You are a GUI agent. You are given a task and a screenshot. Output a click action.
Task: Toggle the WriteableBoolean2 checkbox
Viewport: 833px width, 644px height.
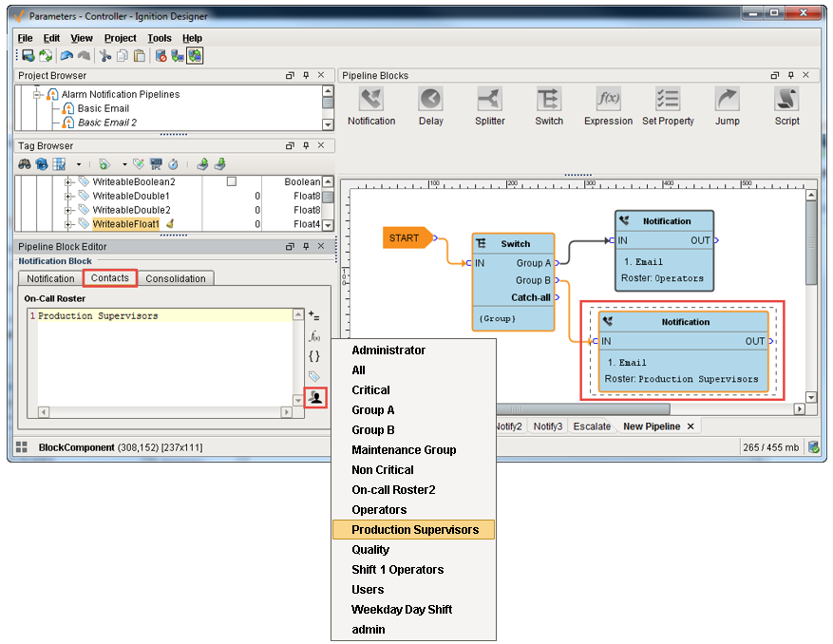pyautogui.click(x=232, y=181)
